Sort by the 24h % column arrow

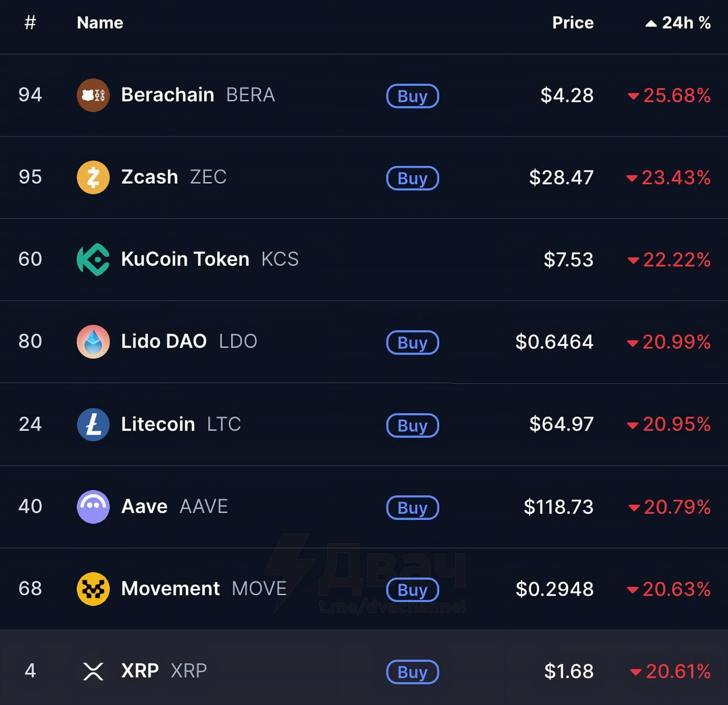pos(651,23)
